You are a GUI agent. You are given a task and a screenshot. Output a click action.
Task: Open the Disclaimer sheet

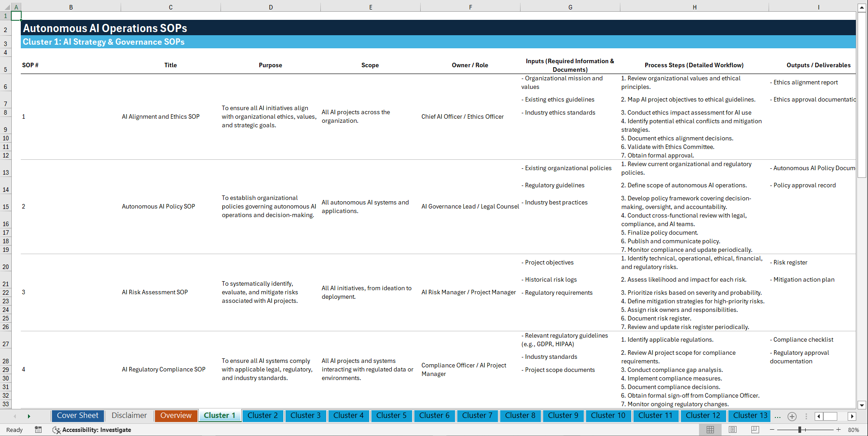[x=129, y=415]
